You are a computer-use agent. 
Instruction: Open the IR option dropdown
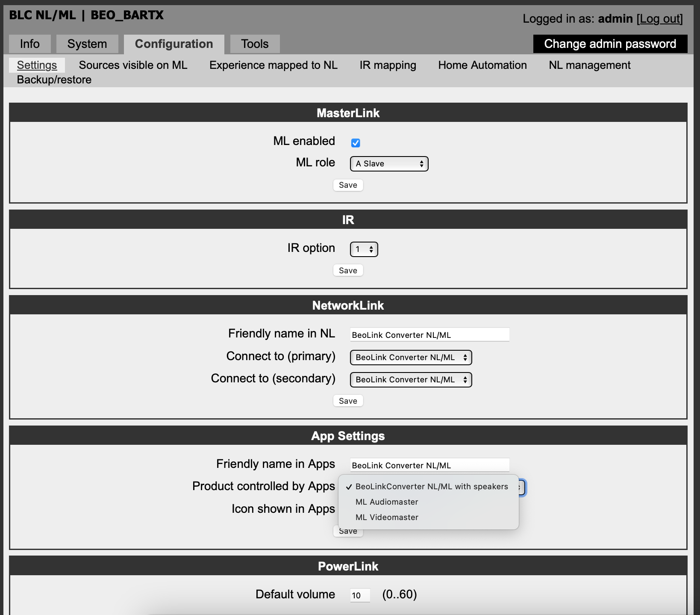point(364,249)
